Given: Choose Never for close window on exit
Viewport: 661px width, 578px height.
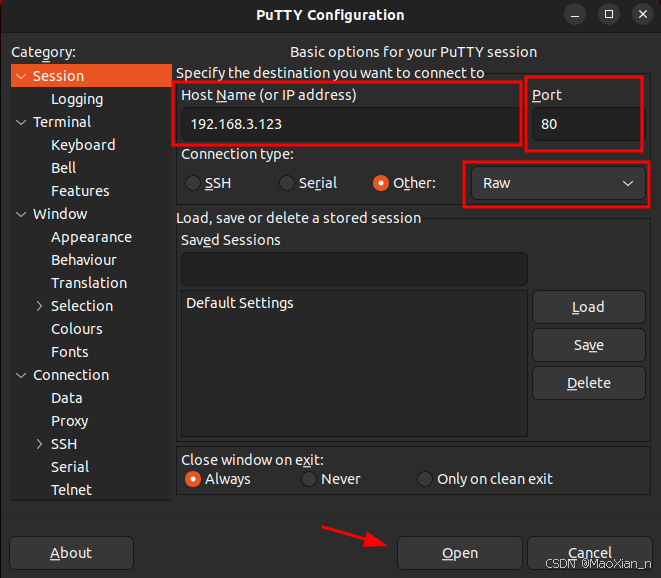Looking at the screenshot, I should [x=309, y=479].
